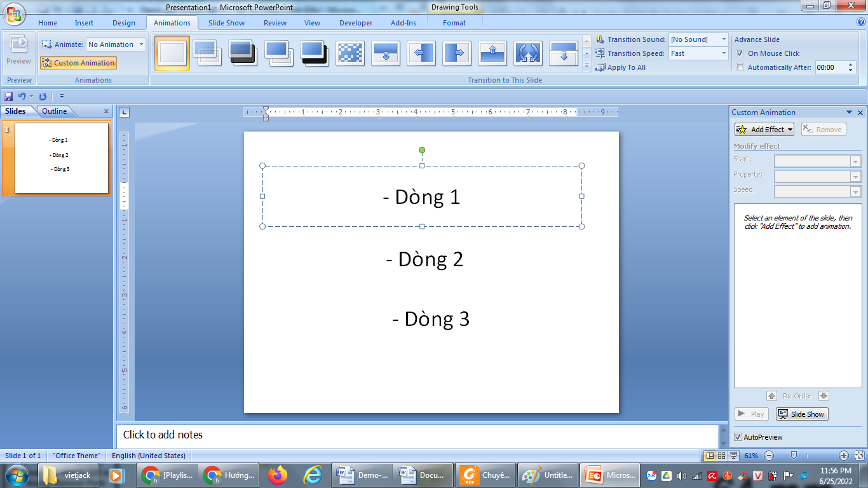
Task: Apply the last visible push-down transition
Action: click(x=564, y=53)
